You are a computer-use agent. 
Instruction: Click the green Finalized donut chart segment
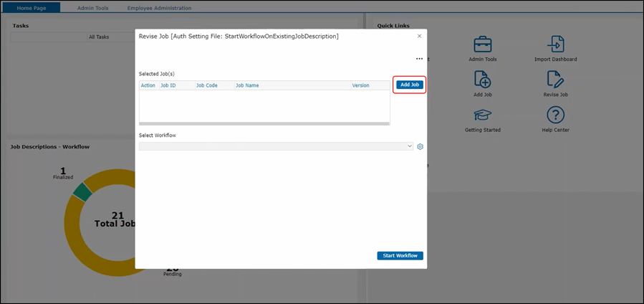click(x=82, y=191)
